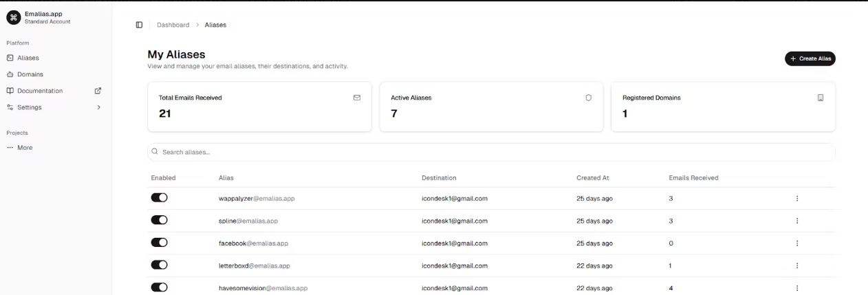Click the Total Emails Received card
Image resolution: width=868 pixels, height=295 pixels.
click(x=259, y=107)
